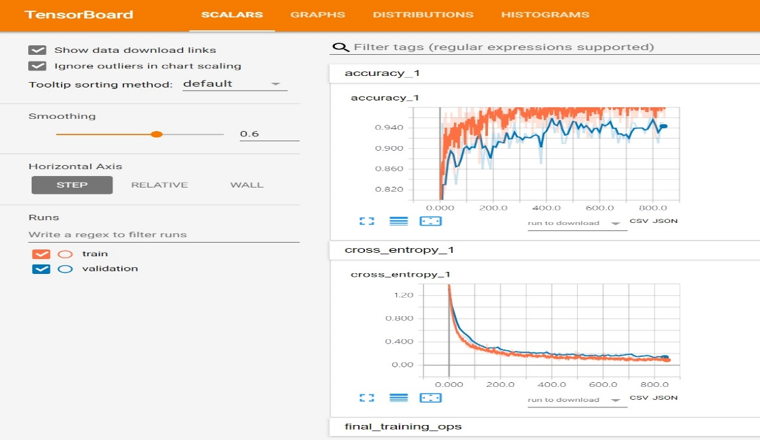Click the search magnifier icon beside filter tags
This screenshot has height=440, width=760.
point(341,47)
